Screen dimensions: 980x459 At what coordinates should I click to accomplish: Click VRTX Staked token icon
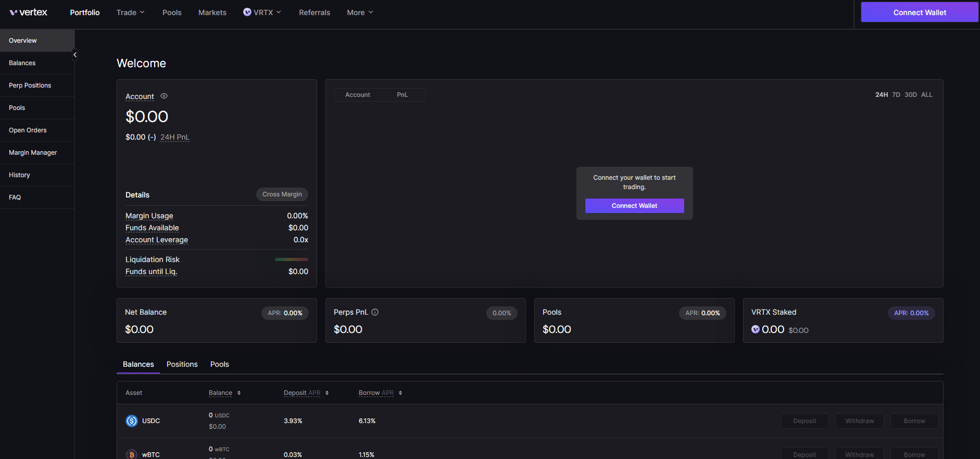[756, 329]
